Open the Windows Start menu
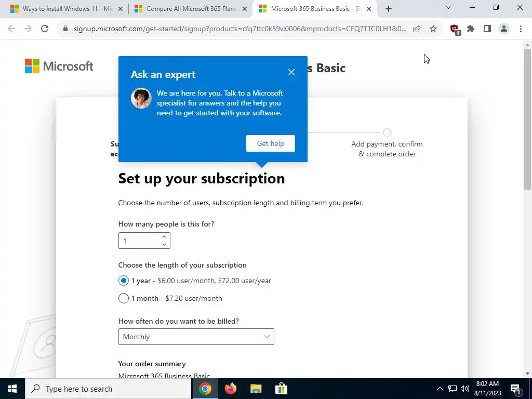Screen dimensions: 532x399 pyautogui.click(x=12, y=389)
